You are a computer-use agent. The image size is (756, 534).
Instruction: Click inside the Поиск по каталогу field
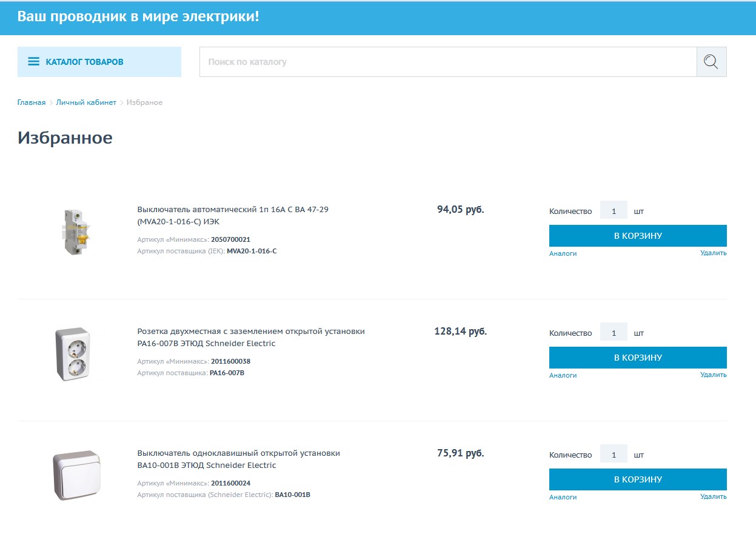pyautogui.click(x=448, y=62)
